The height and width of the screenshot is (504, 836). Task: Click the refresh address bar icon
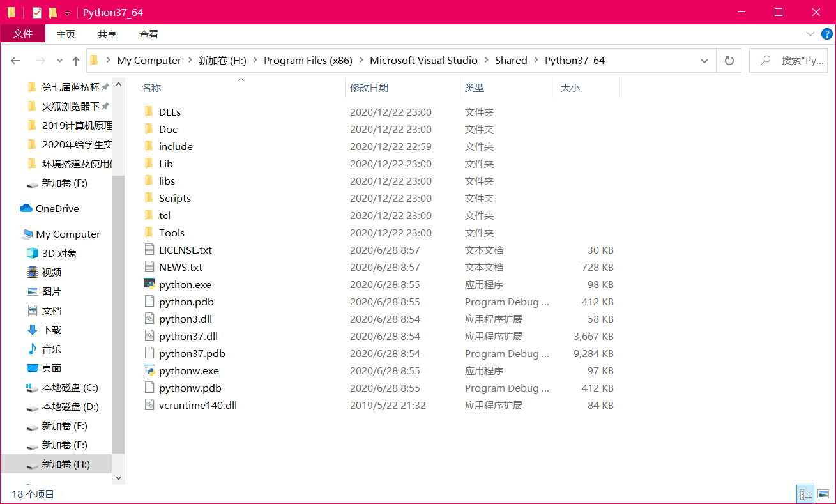(x=729, y=59)
